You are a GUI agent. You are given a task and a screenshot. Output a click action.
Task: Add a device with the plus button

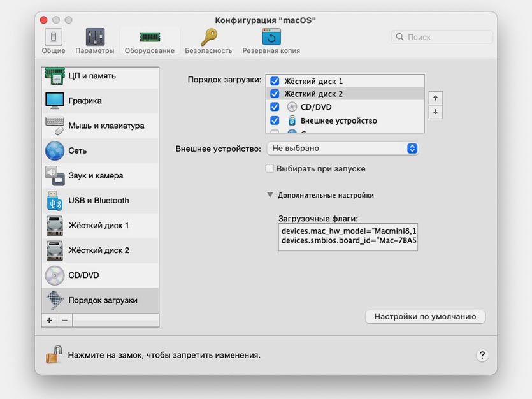(x=49, y=321)
